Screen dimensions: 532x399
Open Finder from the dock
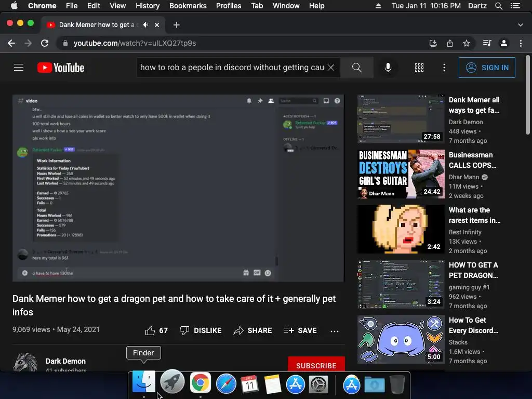pos(144,382)
